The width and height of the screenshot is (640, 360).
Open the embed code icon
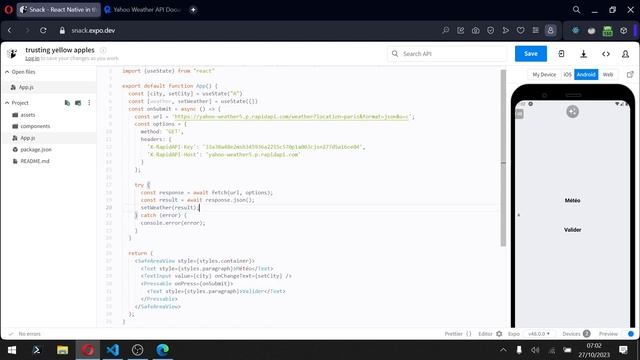(x=606, y=53)
